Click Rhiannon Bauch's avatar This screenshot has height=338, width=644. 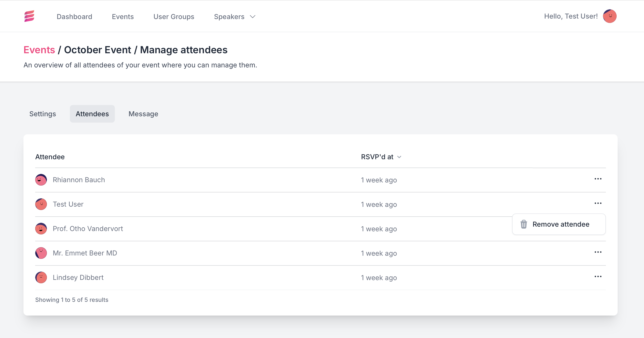coord(41,180)
